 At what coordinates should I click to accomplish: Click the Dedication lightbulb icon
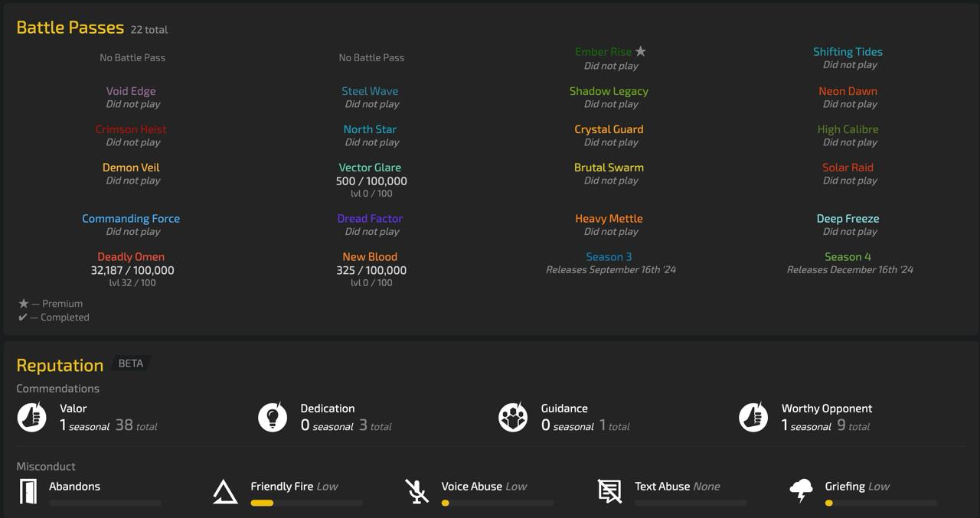point(273,418)
